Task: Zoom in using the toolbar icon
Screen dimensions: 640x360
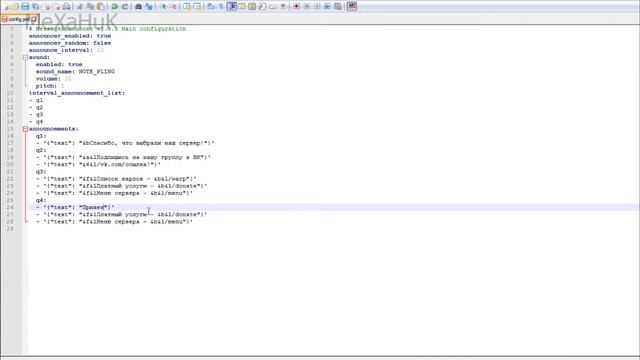Action: point(163,7)
